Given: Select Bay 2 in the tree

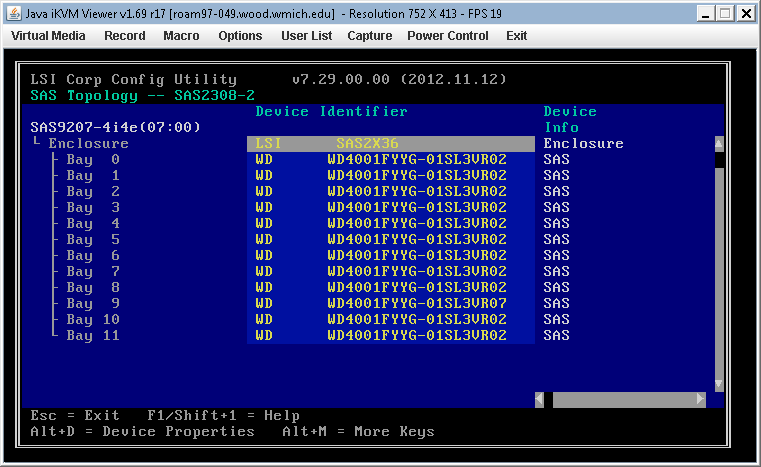Looking at the screenshot, I should [93, 192].
